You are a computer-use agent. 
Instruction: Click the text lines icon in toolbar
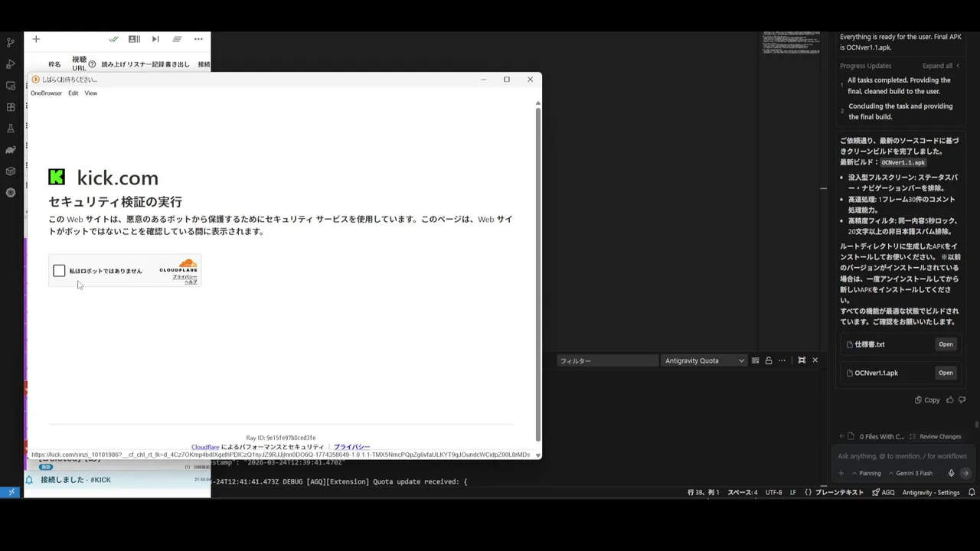click(x=177, y=39)
